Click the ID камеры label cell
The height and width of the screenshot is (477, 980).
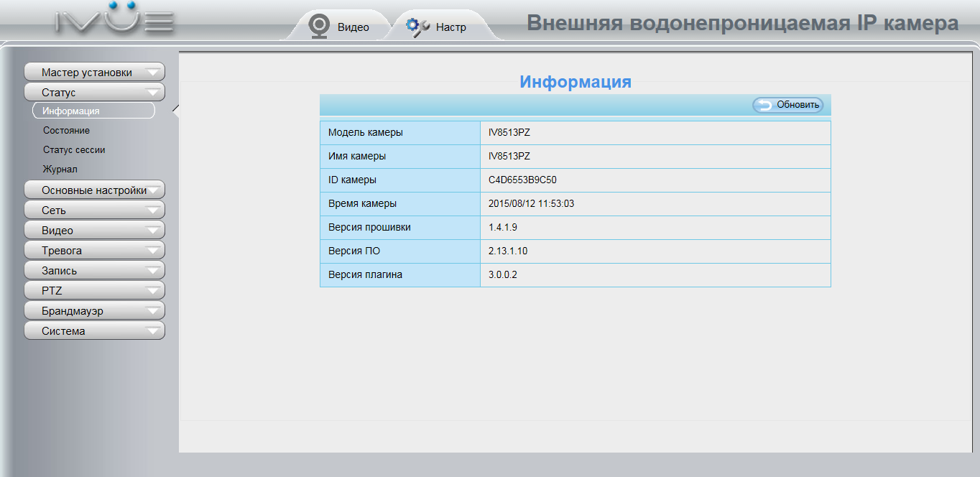(x=400, y=180)
